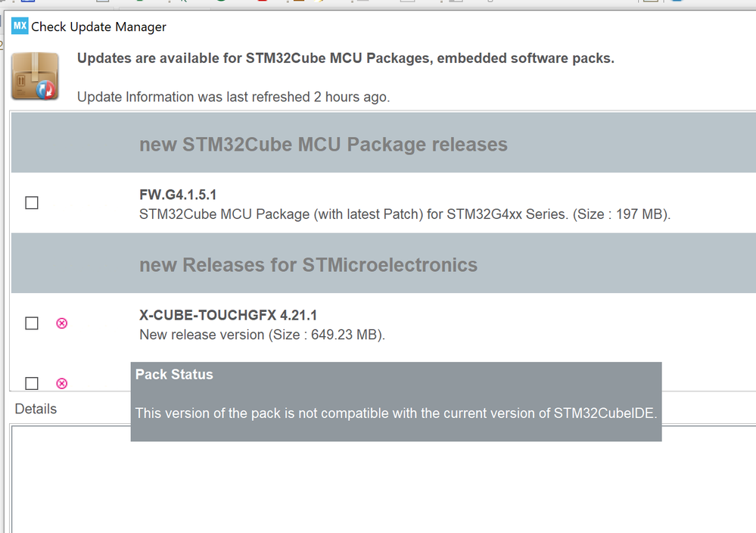Click the MX logo in the title bar

coord(20,26)
